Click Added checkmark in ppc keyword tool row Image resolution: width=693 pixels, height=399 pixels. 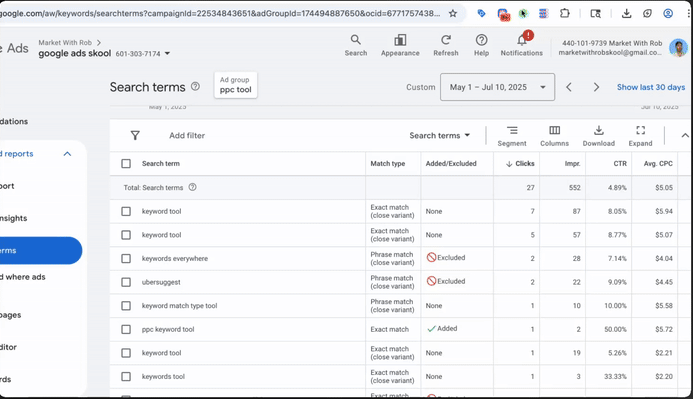click(431, 329)
